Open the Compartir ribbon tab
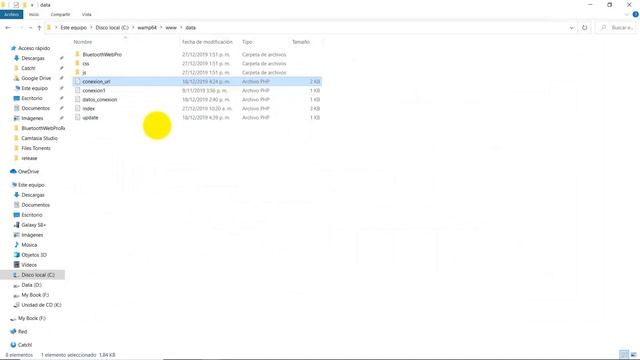Image resolution: width=640 pixels, height=360 pixels. (x=60, y=14)
